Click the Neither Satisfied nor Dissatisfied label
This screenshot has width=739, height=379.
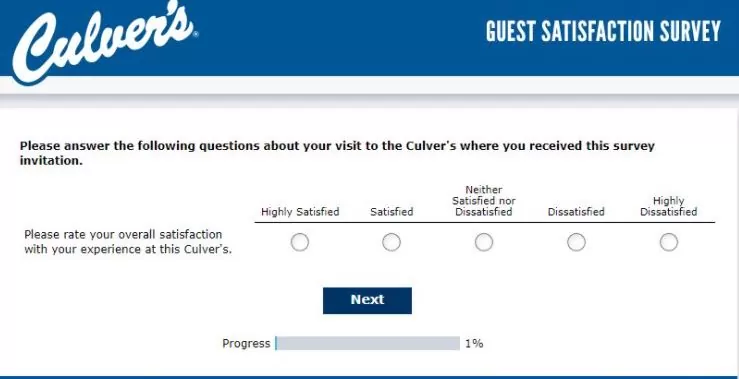click(484, 201)
